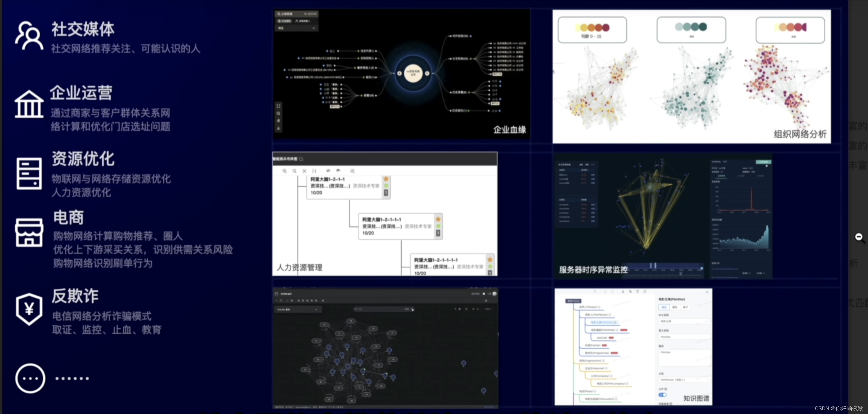Click the root Thing node in 知识图谱 tree
This screenshot has height=414, width=868.
[573, 301]
